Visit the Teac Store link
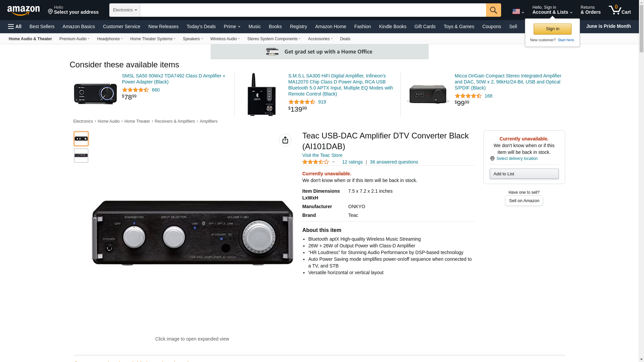Screen dimensions: 644x362 pyautogui.click(x=322, y=155)
